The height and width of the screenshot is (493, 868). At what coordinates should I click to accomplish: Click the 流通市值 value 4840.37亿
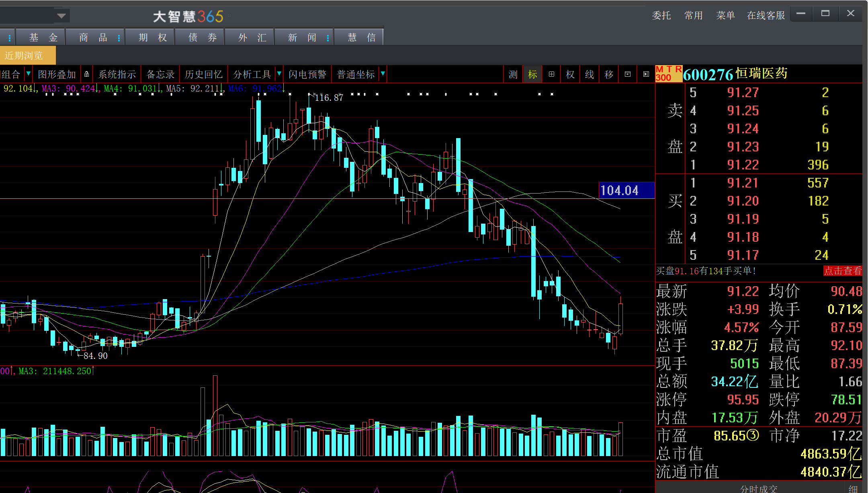click(x=831, y=472)
